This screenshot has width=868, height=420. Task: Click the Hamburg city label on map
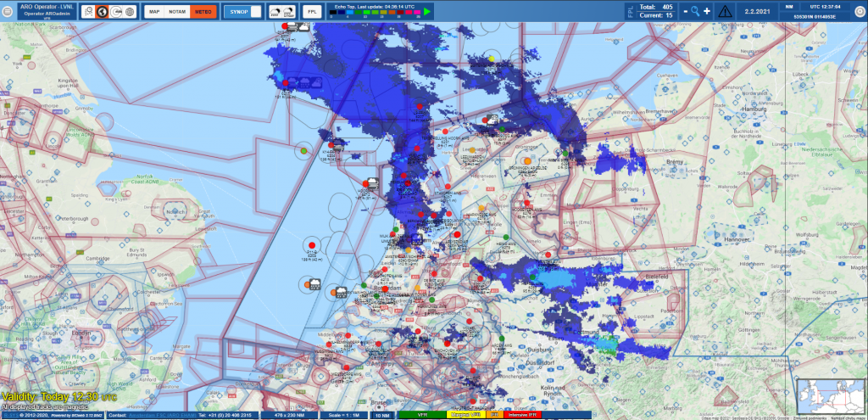[x=755, y=109]
